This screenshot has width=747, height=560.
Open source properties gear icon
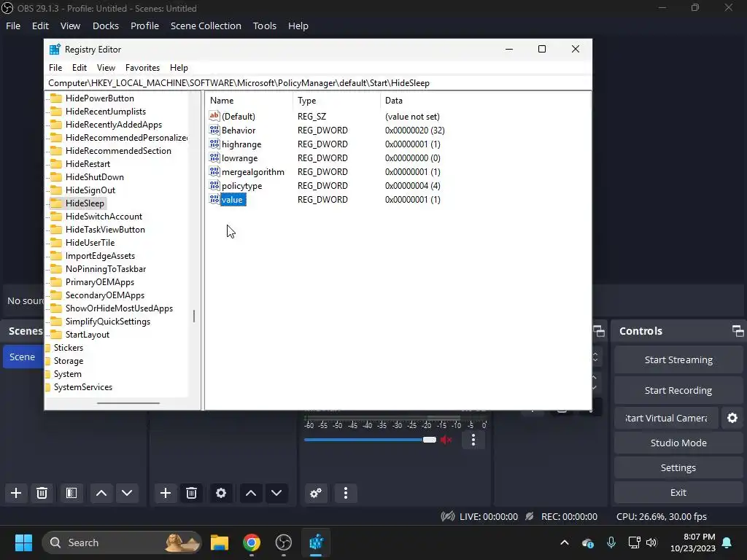coord(221,493)
